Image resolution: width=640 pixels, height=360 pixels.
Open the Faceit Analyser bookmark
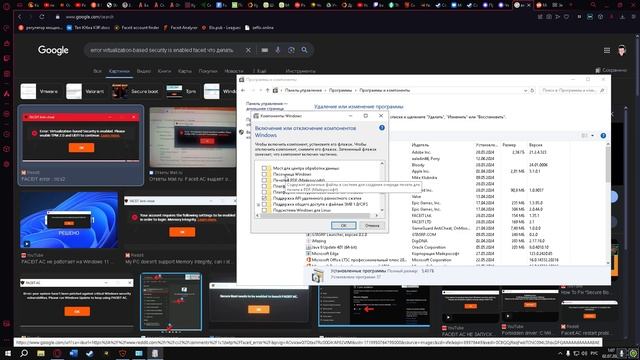tap(180, 28)
